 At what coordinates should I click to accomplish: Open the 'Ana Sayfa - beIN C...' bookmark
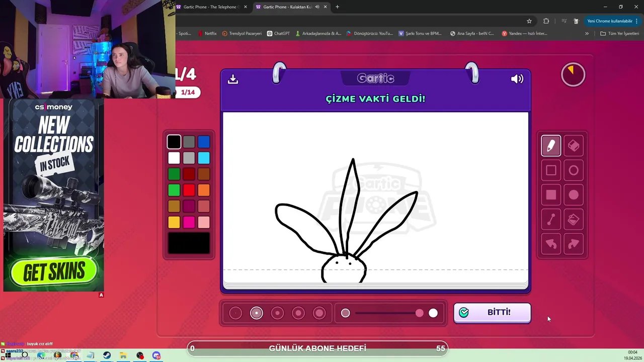pos(472,34)
